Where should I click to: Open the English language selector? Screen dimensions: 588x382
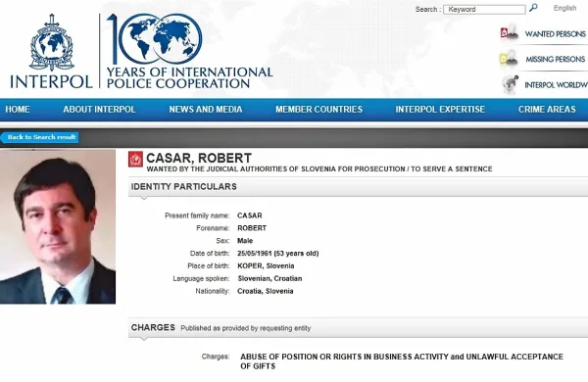564,8
